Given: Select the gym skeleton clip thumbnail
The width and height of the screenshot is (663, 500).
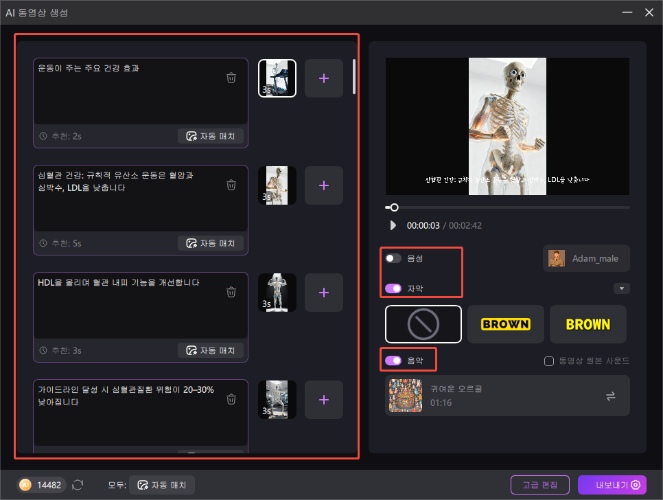Looking at the screenshot, I should pos(277,399).
